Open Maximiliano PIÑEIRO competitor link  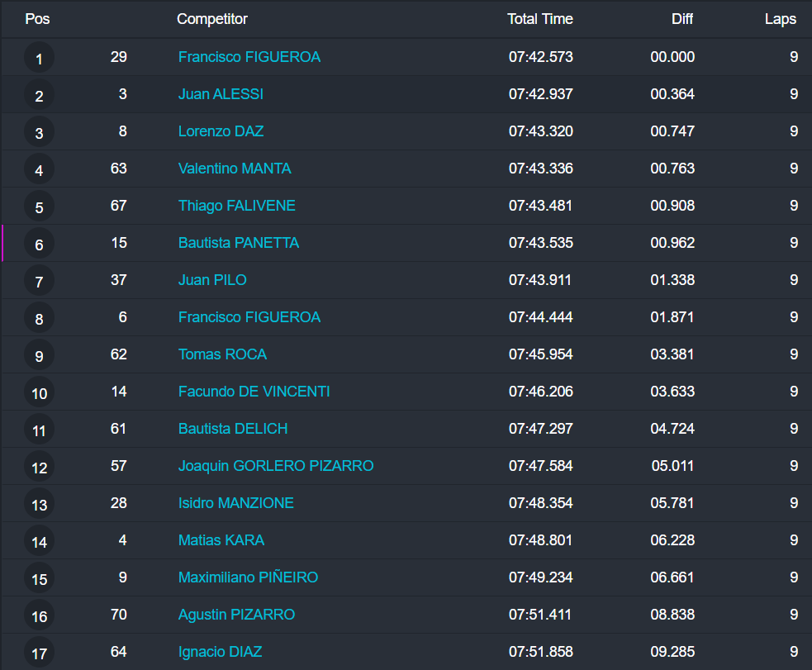point(248,577)
